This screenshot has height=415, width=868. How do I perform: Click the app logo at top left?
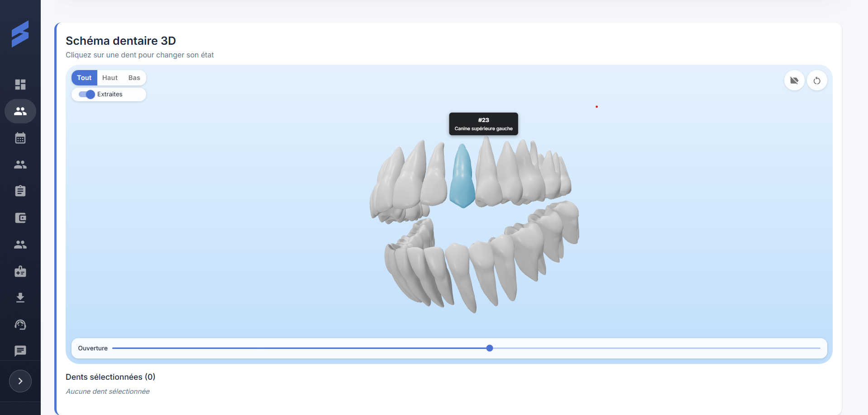pyautogui.click(x=20, y=33)
